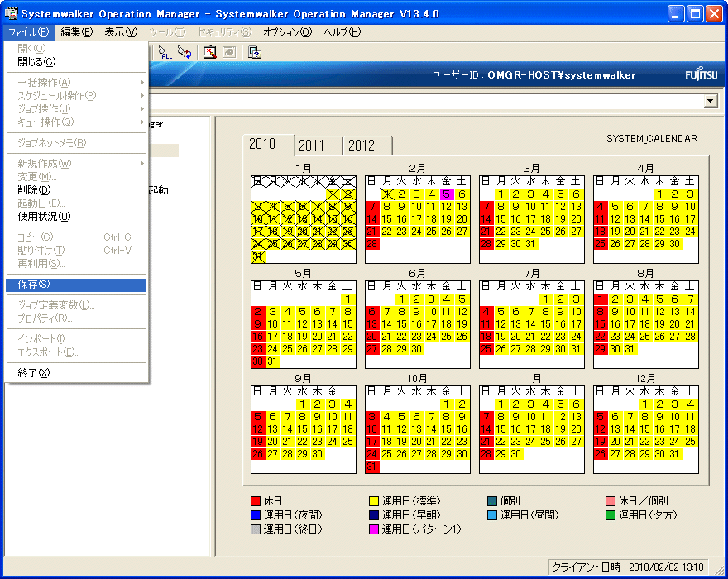Screen dimensions: 728x579
Task: Select day 30 in the 4月 calendar
Action: point(674,244)
